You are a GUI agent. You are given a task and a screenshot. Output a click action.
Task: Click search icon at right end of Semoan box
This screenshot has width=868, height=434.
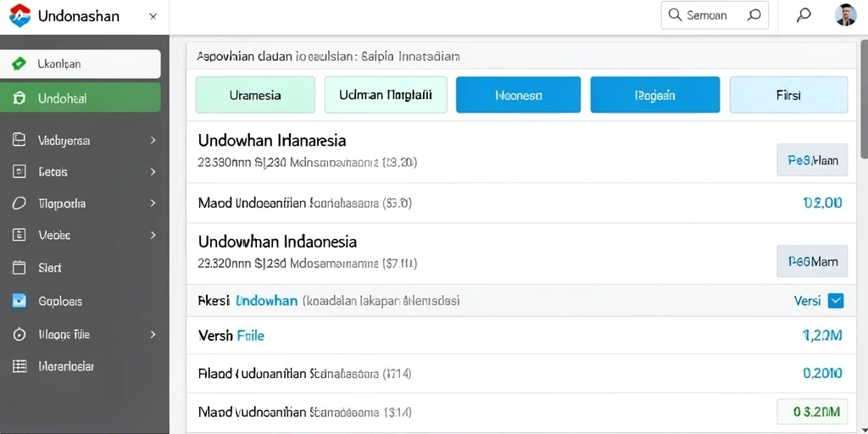[x=754, y=15]
